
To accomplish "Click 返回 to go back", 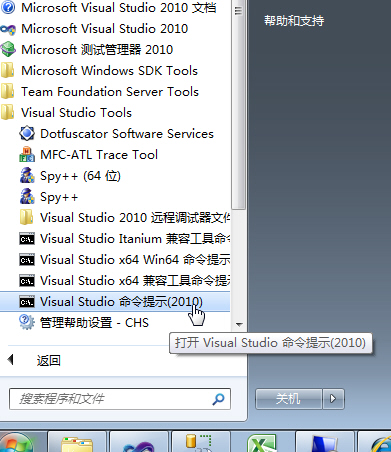I will 49,361.
